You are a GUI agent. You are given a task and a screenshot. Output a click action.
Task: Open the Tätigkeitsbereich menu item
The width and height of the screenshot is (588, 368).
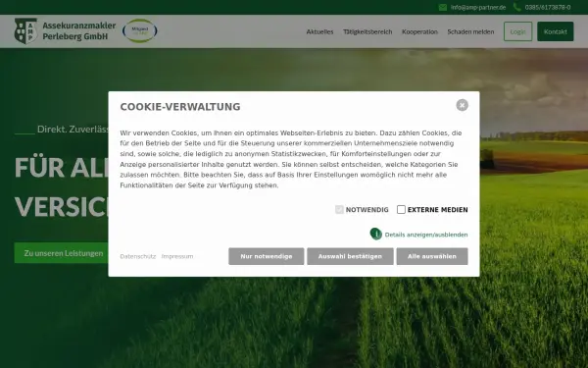tap(367, 32)
